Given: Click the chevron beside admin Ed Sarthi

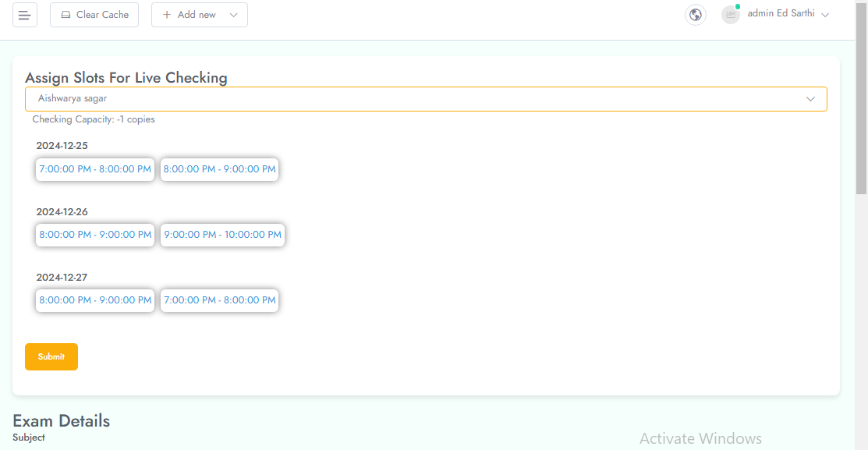Looking at the screenshot, I should click(x=825, y=15).
